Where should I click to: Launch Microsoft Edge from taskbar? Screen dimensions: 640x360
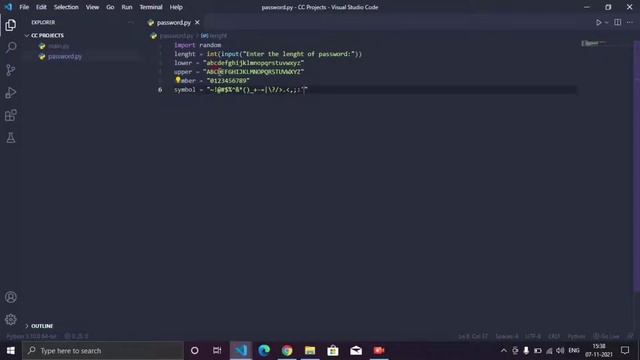click(x=264, y=351)
